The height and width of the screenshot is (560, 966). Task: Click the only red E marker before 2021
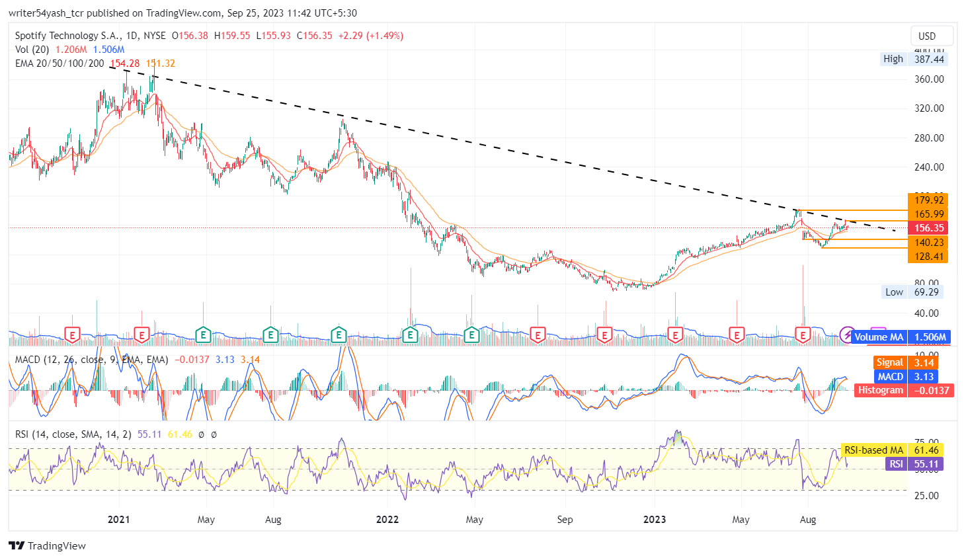point(72,335)
